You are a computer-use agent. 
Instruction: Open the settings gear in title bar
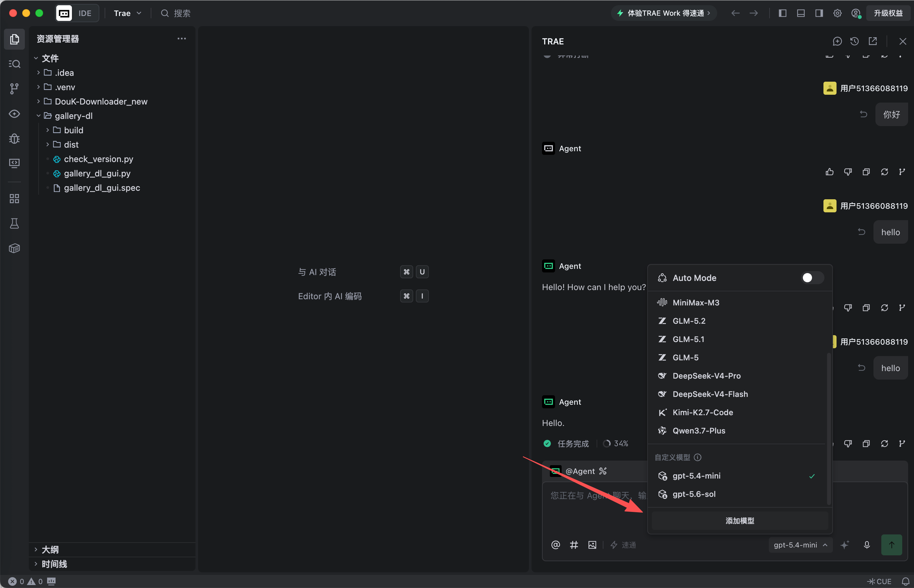coord(837,13)
